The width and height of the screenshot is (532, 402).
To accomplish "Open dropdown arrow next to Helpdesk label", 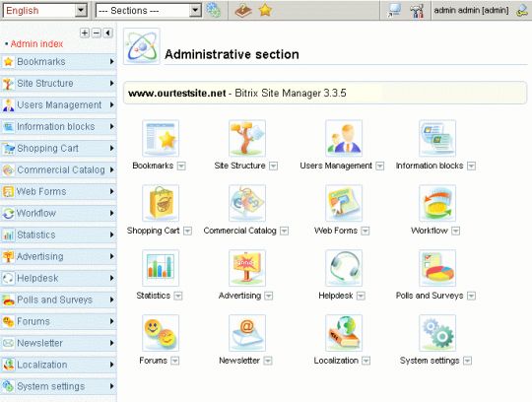I will (361, 296).
